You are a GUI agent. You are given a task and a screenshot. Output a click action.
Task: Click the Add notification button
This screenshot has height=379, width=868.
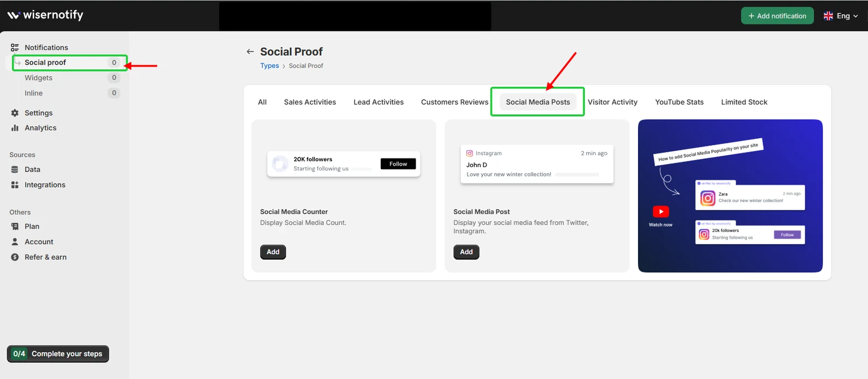[777, 16]
